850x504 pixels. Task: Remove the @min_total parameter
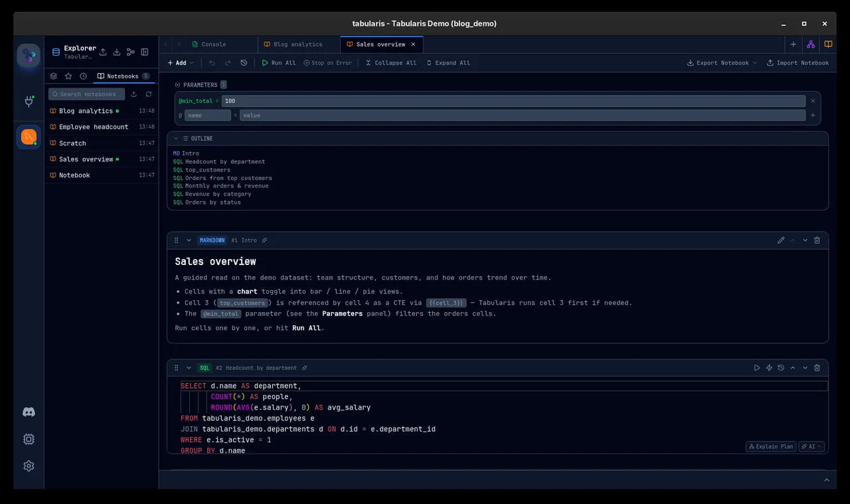813,101
